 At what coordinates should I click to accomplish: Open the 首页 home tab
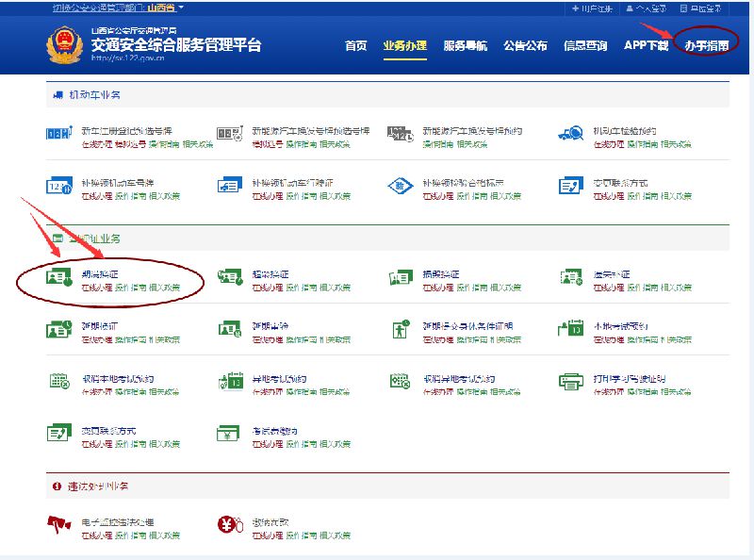coord(355,45)
